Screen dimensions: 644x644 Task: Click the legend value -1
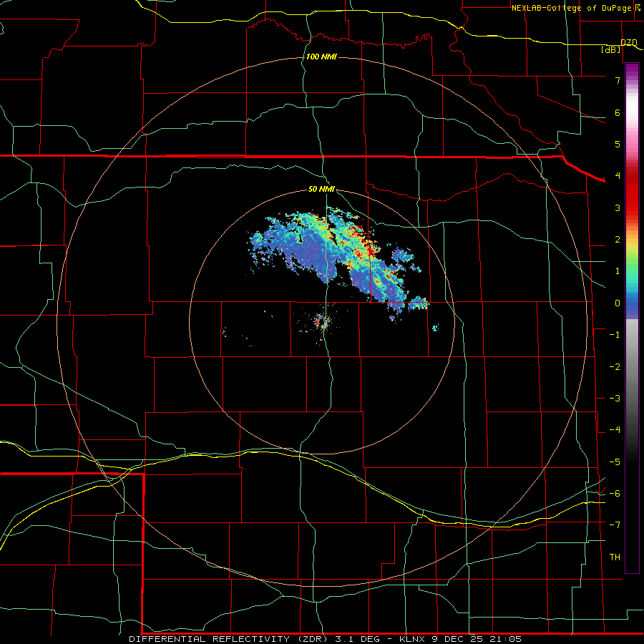615,335
